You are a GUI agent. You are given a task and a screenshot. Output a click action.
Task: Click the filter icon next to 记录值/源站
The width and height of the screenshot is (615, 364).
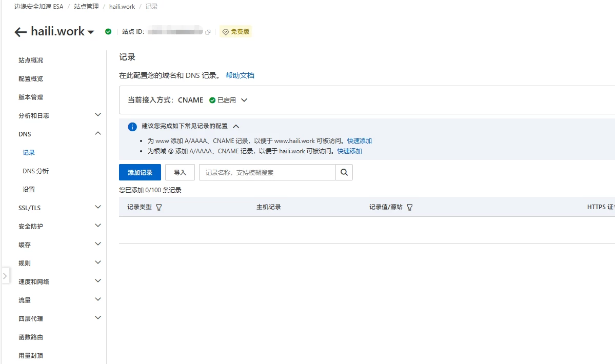pyautogui.click(x=409, y=208)
